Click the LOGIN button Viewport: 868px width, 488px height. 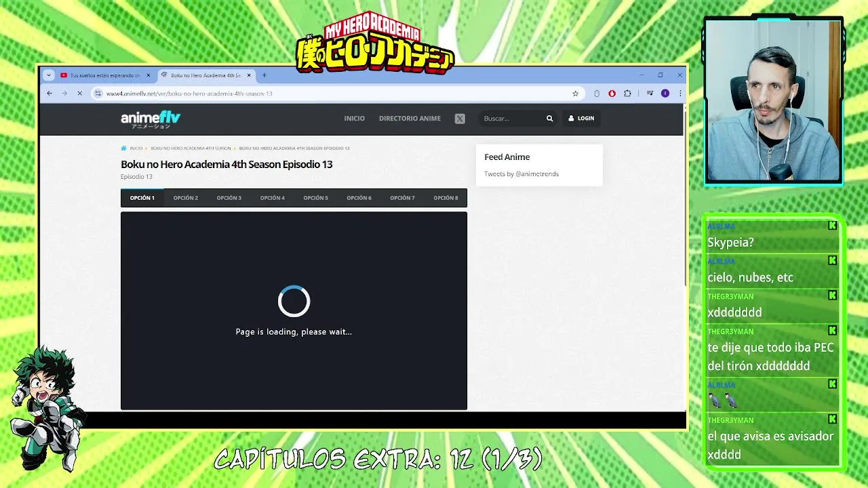pyautogui.click(x=581, y=119)
